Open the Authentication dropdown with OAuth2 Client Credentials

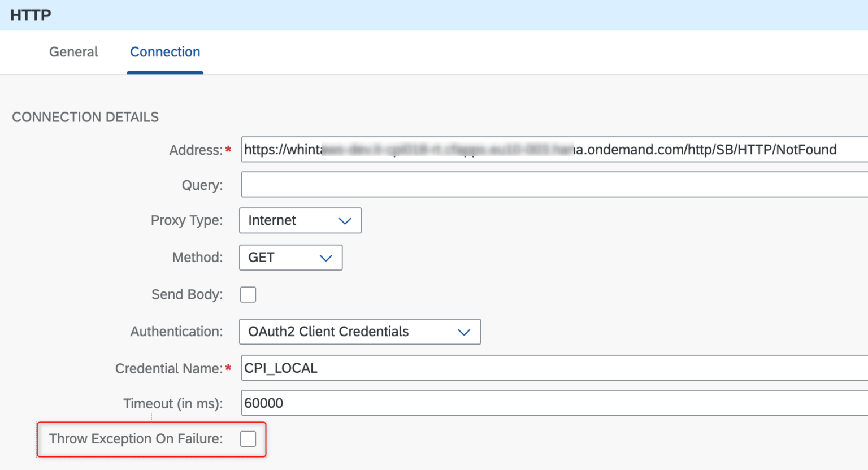[x=360, y=332]
